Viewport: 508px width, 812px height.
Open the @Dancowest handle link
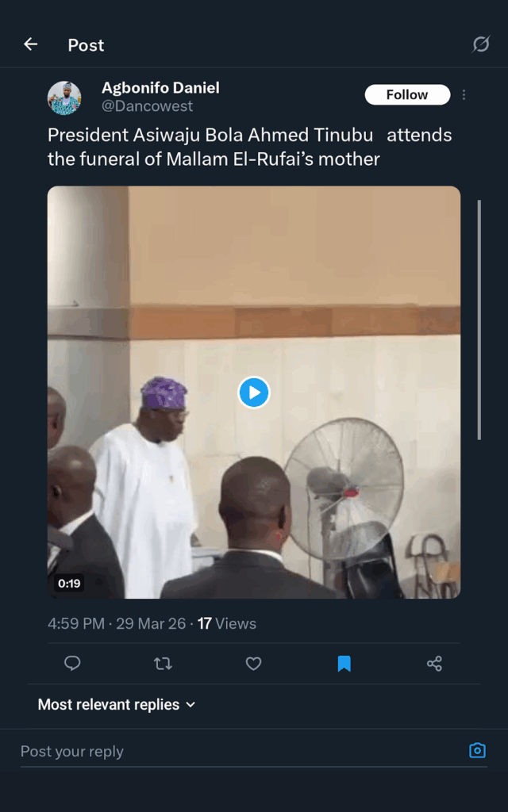pyautogui.click(x=148, y=106)
